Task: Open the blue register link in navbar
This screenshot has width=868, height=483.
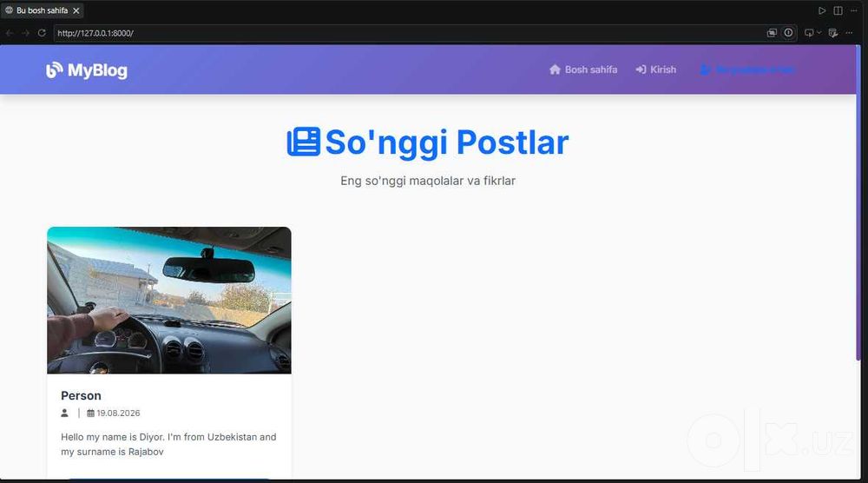Action: 747,69
